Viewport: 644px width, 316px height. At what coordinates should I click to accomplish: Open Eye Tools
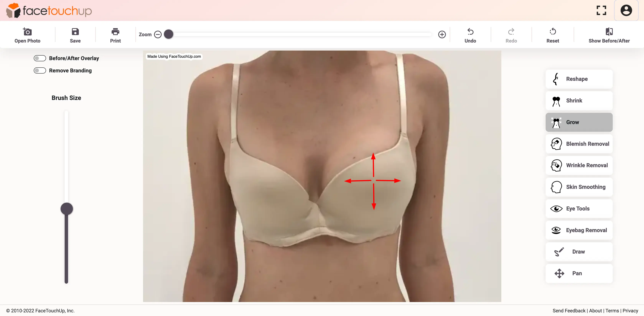click(x=579, y=208)
